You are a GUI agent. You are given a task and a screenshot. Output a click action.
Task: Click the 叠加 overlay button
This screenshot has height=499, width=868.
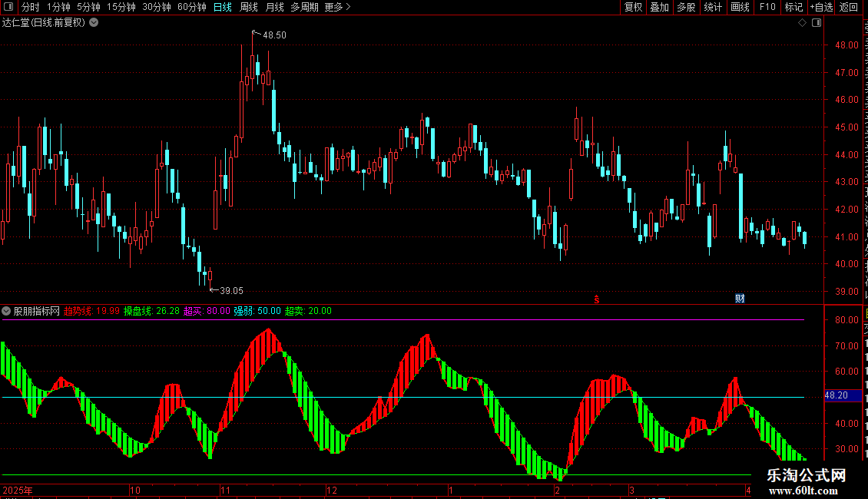click(659, 7)
